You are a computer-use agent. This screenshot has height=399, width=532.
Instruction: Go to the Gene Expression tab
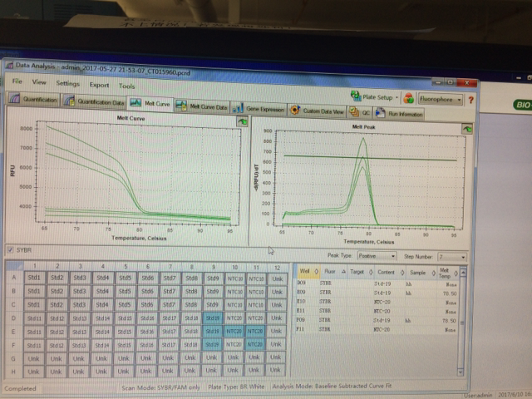(258, 109)
